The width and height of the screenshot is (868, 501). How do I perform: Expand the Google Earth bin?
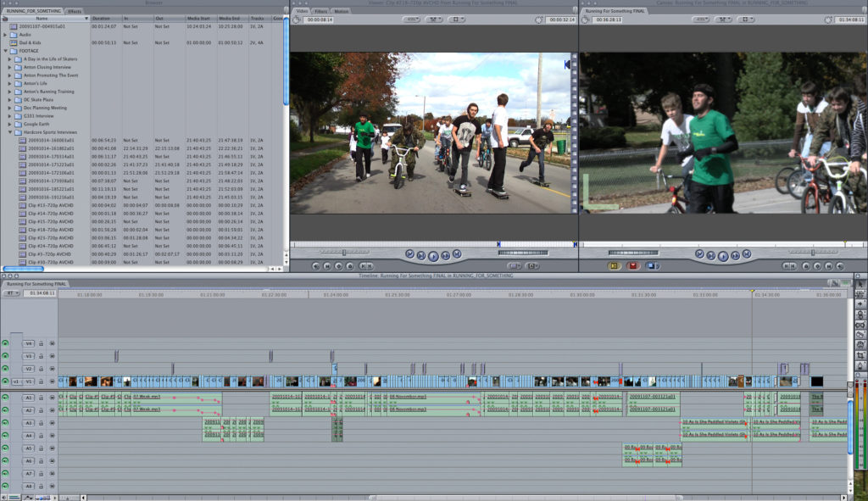tap(10, 124)
